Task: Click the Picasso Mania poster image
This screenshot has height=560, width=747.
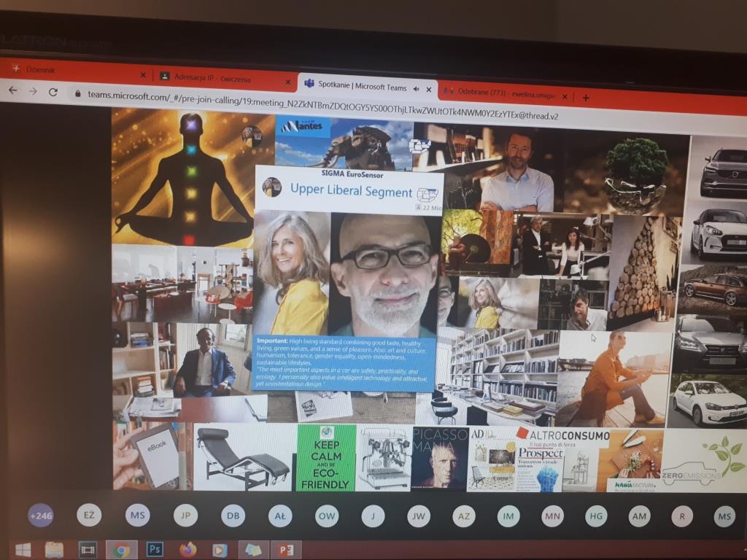Action: (440, 458)
